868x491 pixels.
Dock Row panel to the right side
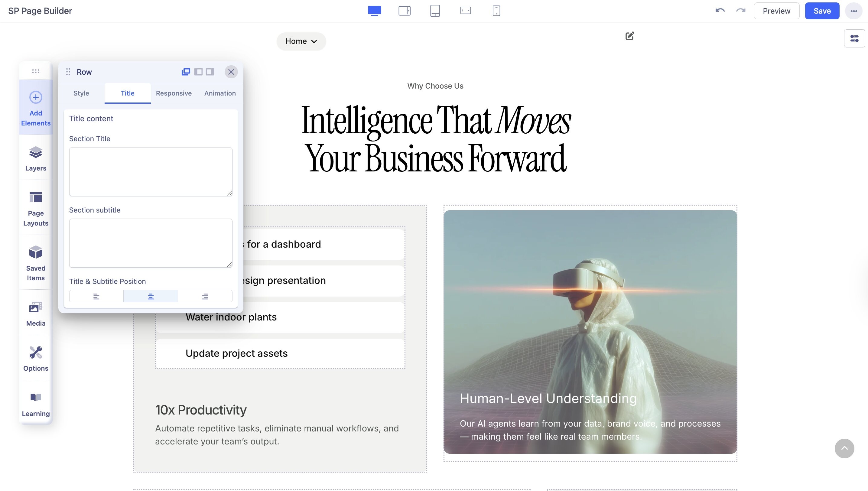(210, 72)
